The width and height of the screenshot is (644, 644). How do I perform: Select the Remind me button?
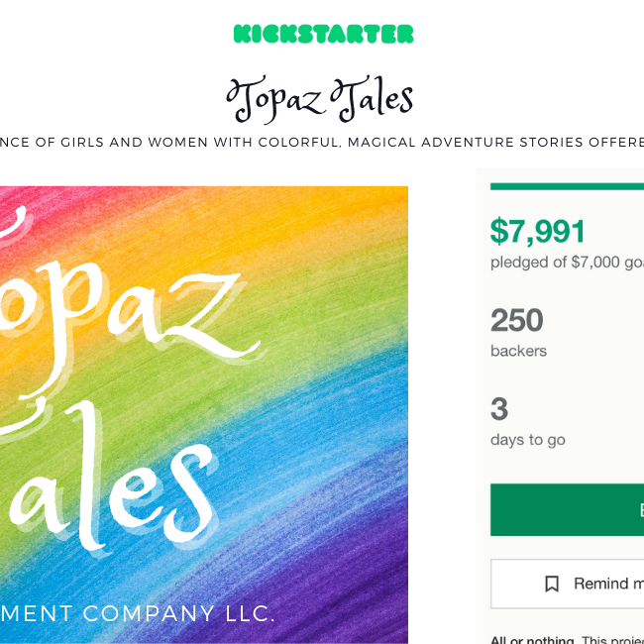567,584
